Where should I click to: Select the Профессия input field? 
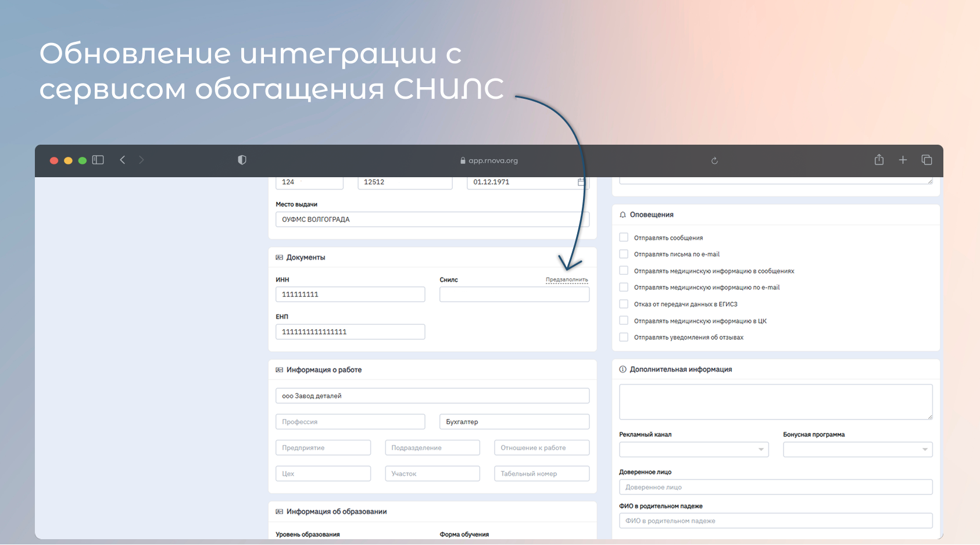click(350, 422)
